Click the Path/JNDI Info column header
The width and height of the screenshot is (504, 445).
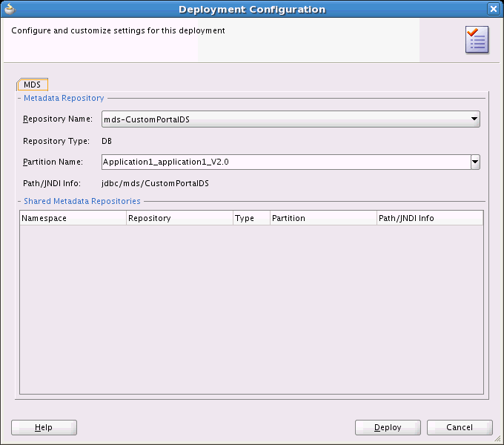click(x=430, y=218)
